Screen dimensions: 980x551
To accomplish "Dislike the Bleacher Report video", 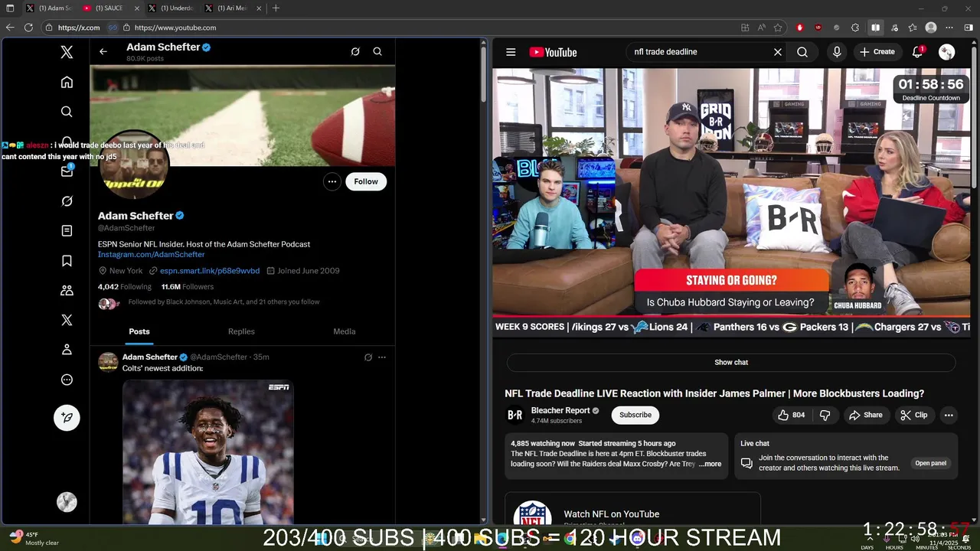I will [825, 415].
